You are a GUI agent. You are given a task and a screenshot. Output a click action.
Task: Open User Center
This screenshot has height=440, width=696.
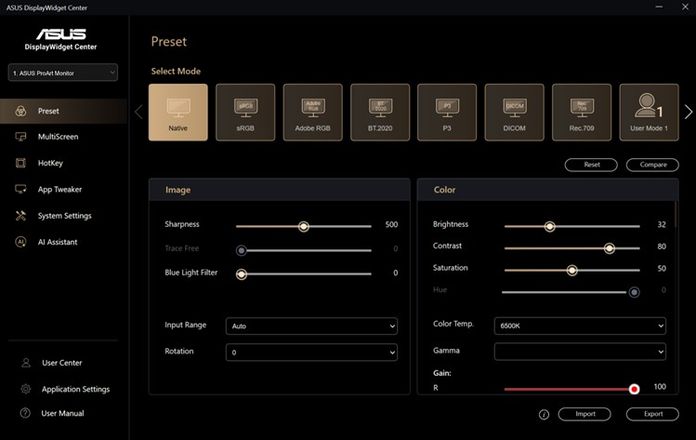click(x=62, y=363)
